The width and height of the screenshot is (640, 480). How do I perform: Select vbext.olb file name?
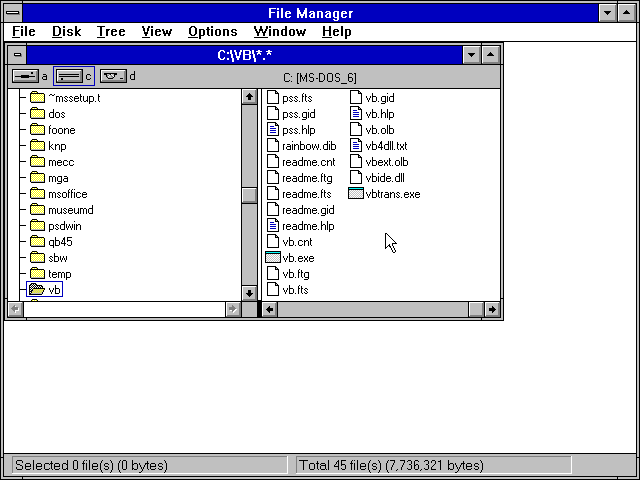tap(387, 162)
